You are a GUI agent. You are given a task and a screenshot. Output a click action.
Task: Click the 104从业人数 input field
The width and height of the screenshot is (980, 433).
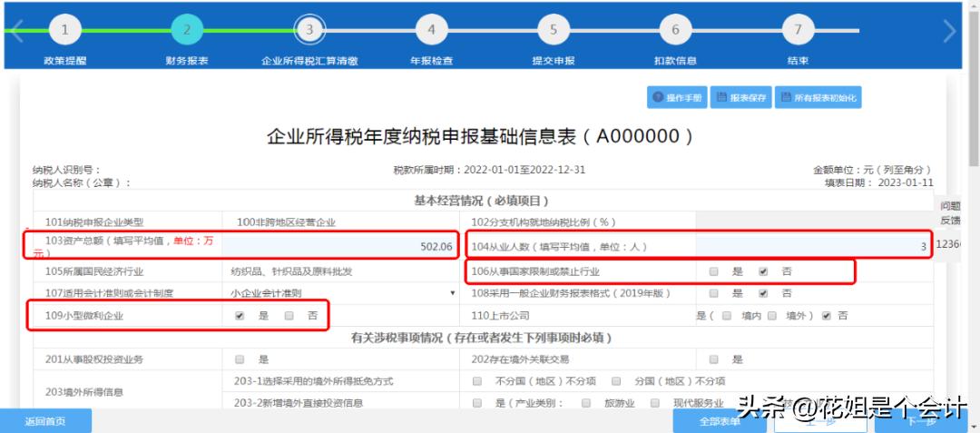coord(814,246)
